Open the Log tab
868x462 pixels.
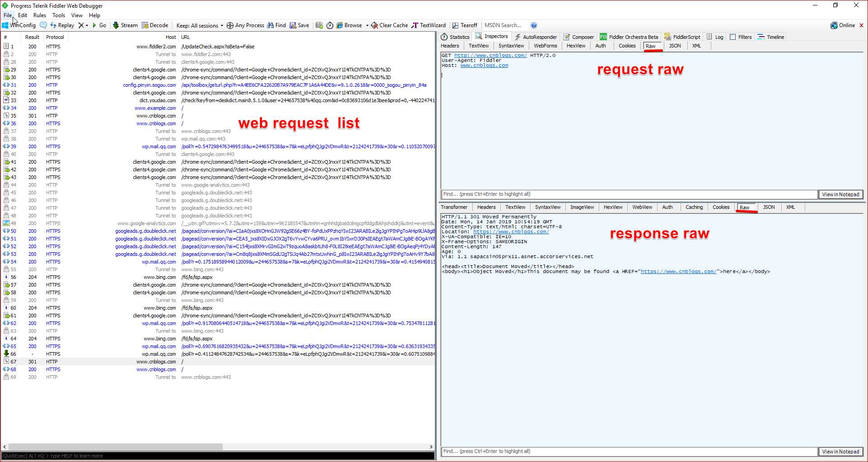(715, 37)
